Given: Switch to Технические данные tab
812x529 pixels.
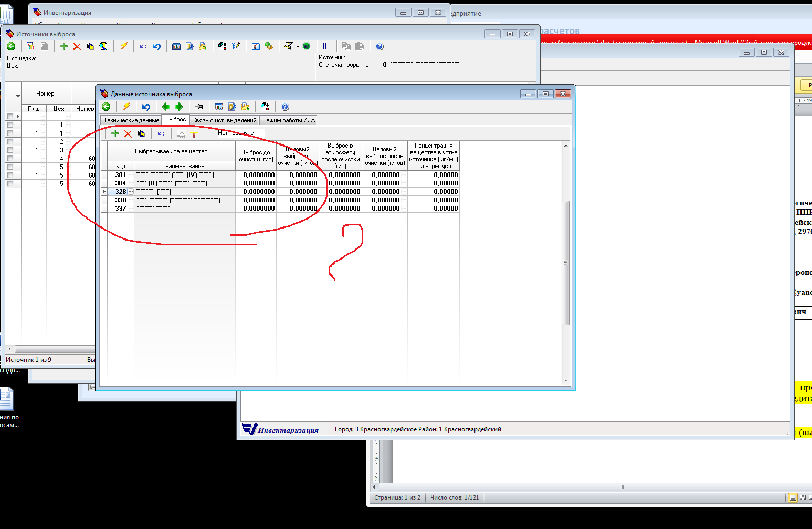Looking at the screenshot, I should 131,120.
